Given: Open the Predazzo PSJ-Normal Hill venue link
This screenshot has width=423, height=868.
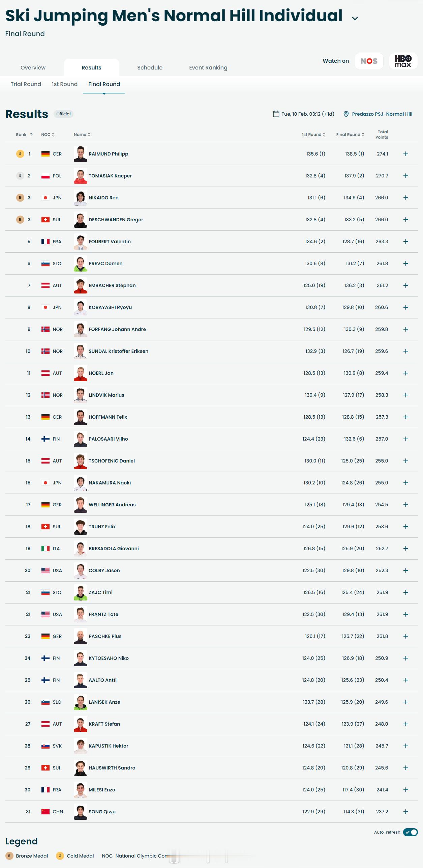Looking at the screenshot, I should coord(382,114).
